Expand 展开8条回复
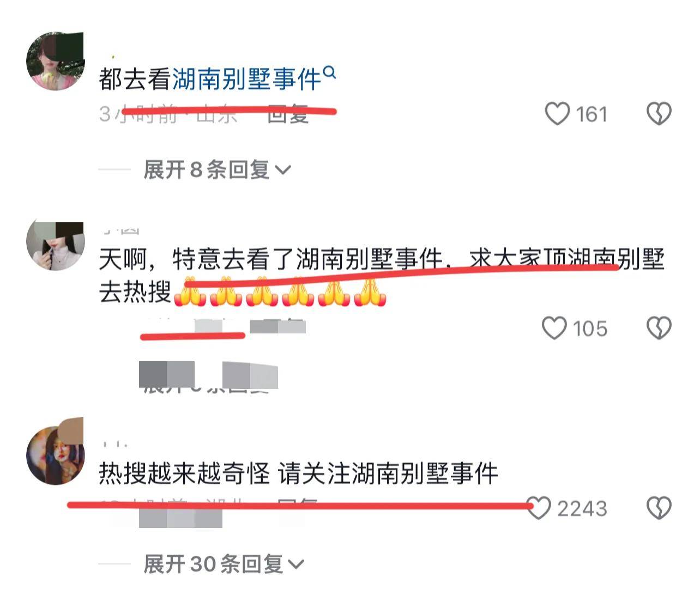 click(217, 170)
